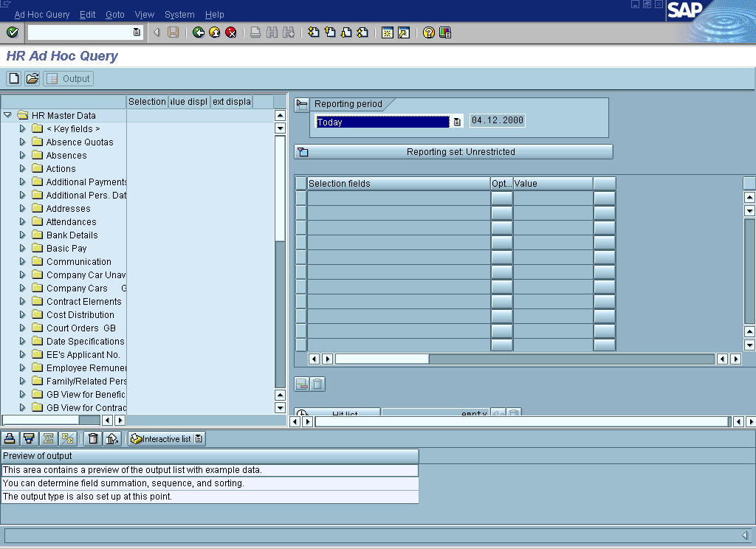Click the Output button
This screenshot has width=756, height=549.
pos(69,78)
